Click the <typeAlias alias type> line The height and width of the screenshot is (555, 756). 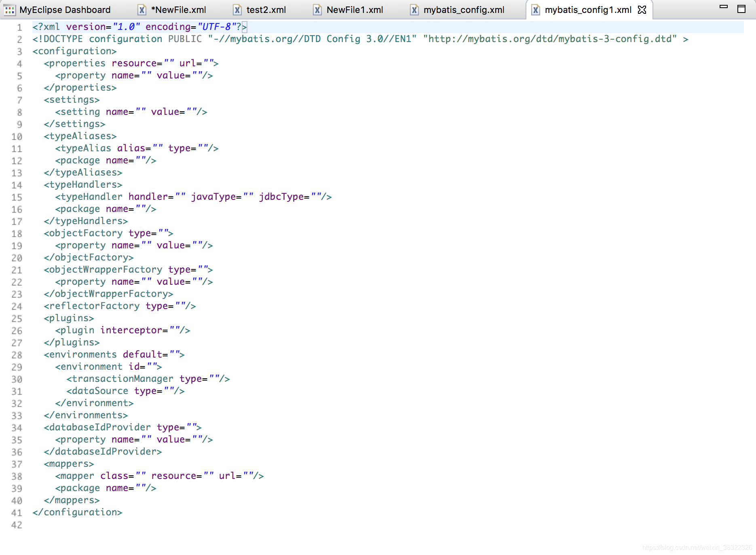137,148
